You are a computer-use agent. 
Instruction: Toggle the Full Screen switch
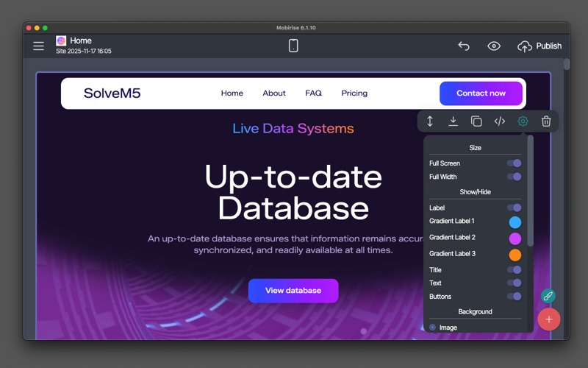pyautogui.click(x=514, y=163)
